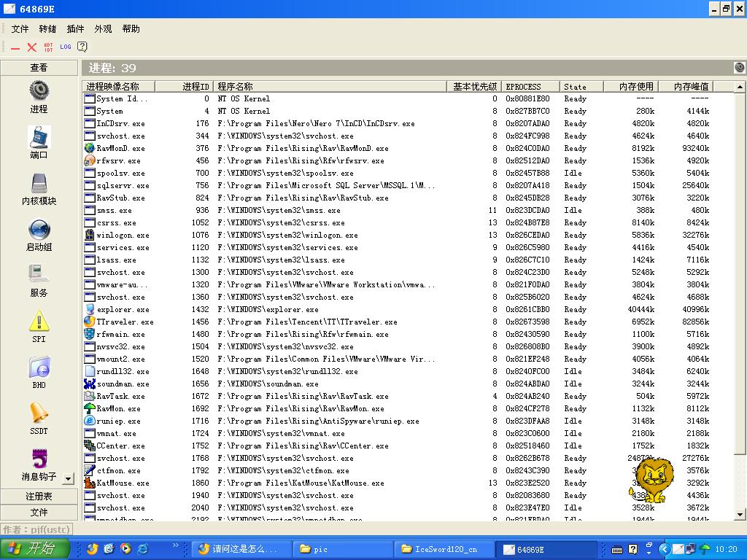Open the 消息钩子 message hook icon

click(39, 459)
